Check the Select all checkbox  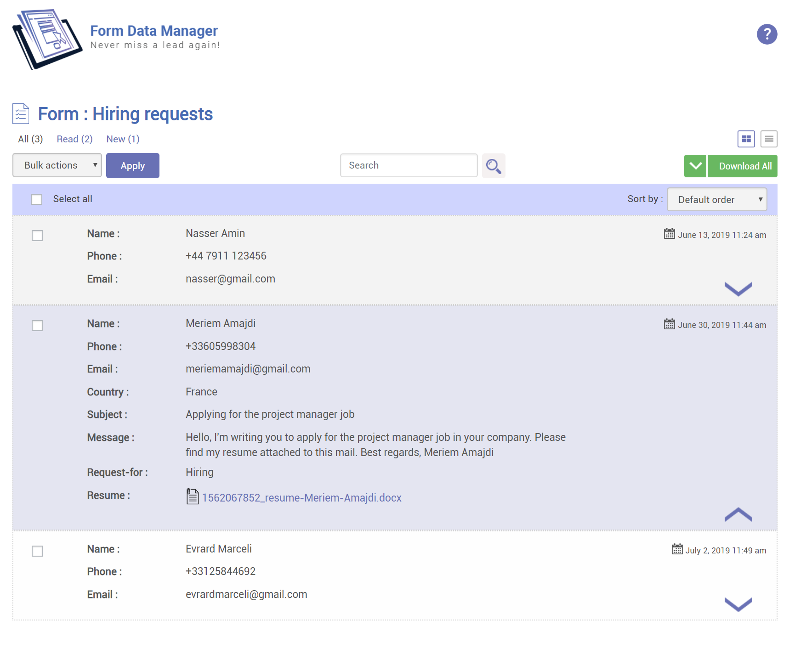tap(37, 199)
